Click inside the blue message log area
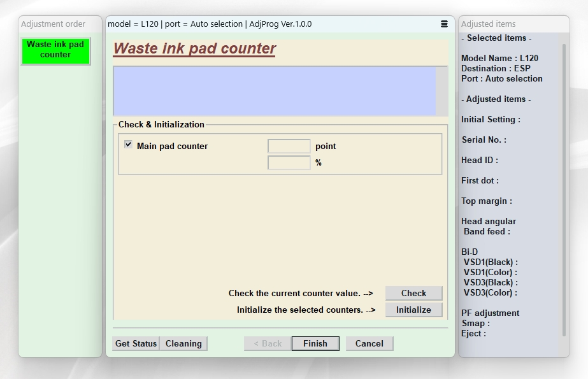 coord(274,91)
